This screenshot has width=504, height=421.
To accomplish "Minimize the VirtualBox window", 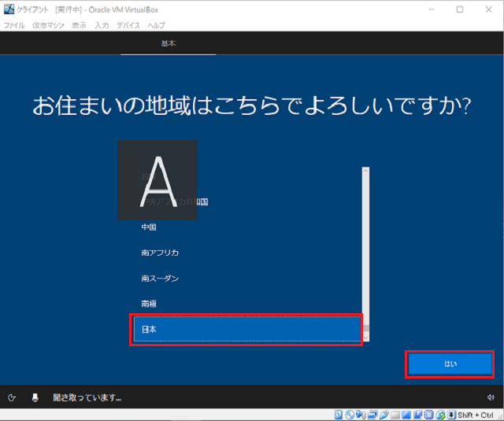I will [x=432, y=9].
